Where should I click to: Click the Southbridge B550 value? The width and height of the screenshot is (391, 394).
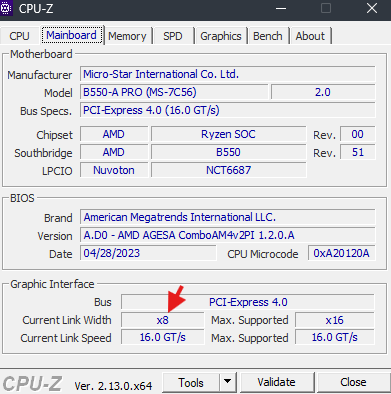(x=229, y=152)
